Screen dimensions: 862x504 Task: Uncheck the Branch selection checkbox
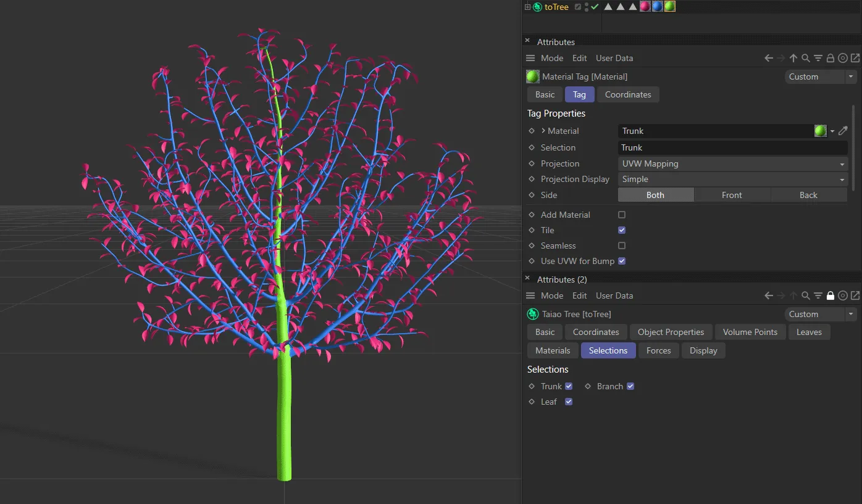(x=630, y=386)
